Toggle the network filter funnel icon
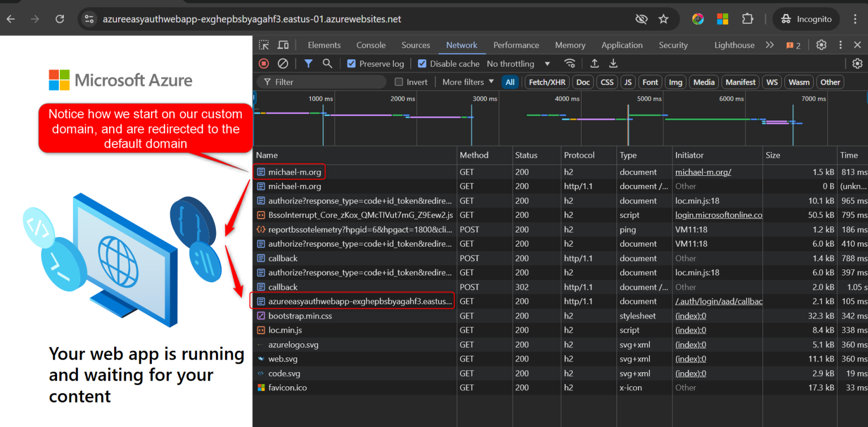This screenshot has height=427, width=868. [x=309, y=63]
